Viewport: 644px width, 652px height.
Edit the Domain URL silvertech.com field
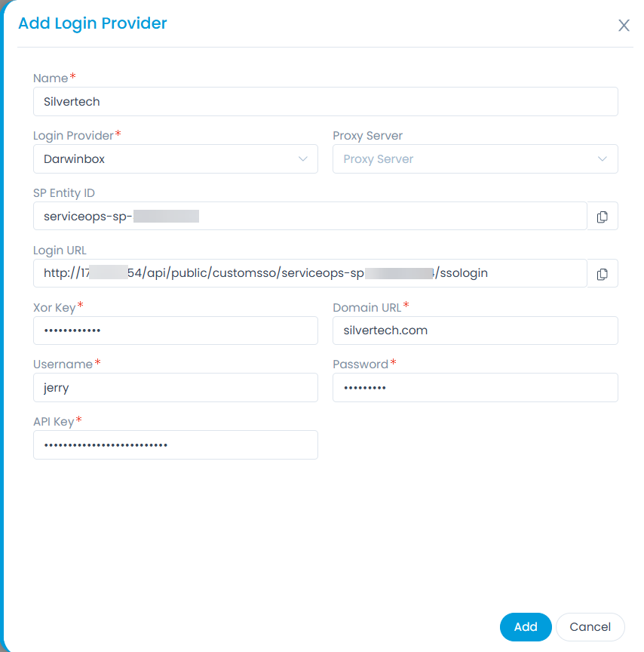coord(475,331)
